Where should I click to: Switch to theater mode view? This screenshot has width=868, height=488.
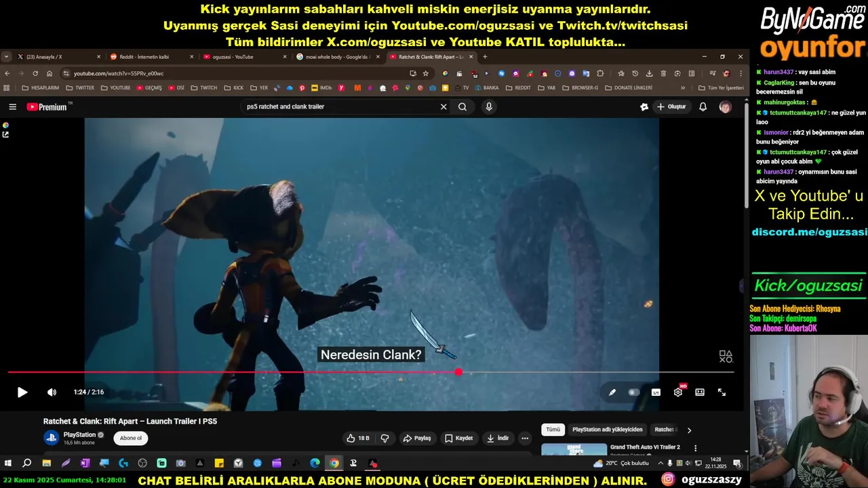click(x=700, y=392)
